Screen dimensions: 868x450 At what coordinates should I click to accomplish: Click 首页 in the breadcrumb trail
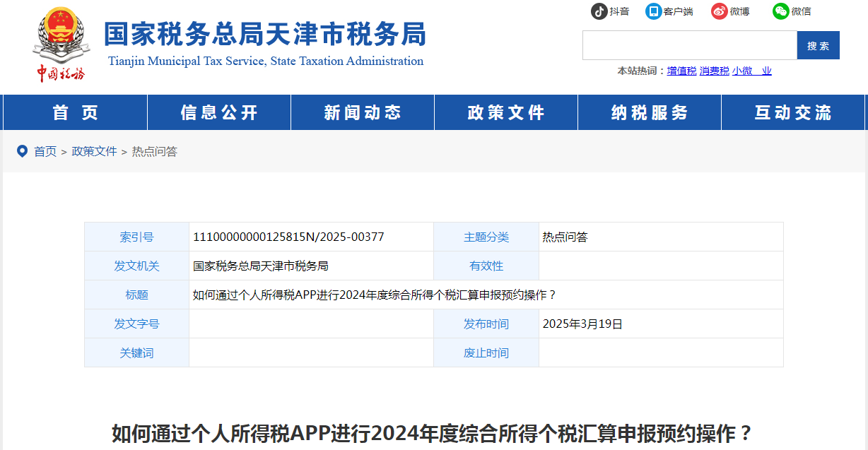click(45, 151)
